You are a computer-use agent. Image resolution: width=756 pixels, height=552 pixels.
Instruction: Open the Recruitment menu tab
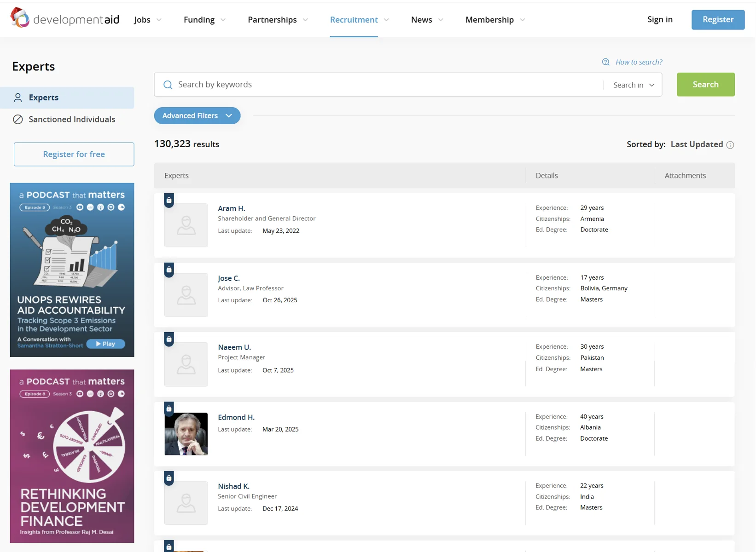pyautogui.click(x=354, y=20)
